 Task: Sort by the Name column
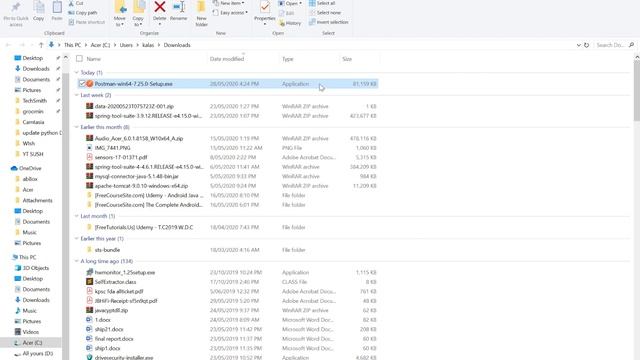[x=93, y=59]
